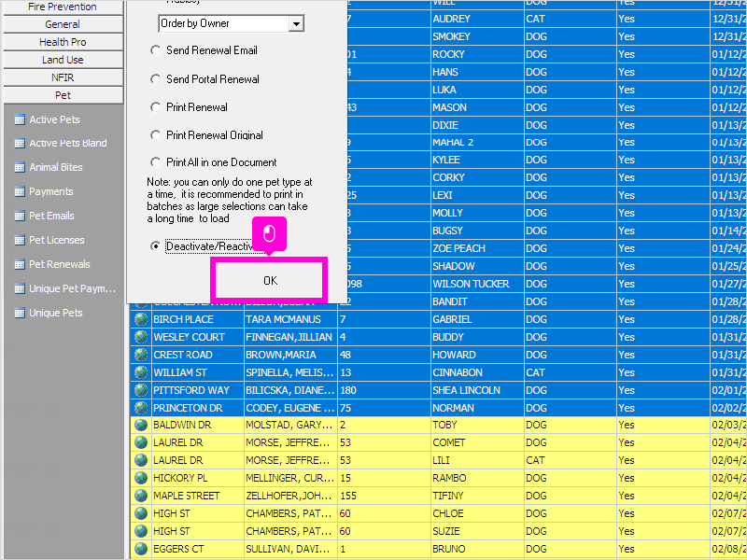Click the BRUNO pet name cell

[x=477, y=549]
